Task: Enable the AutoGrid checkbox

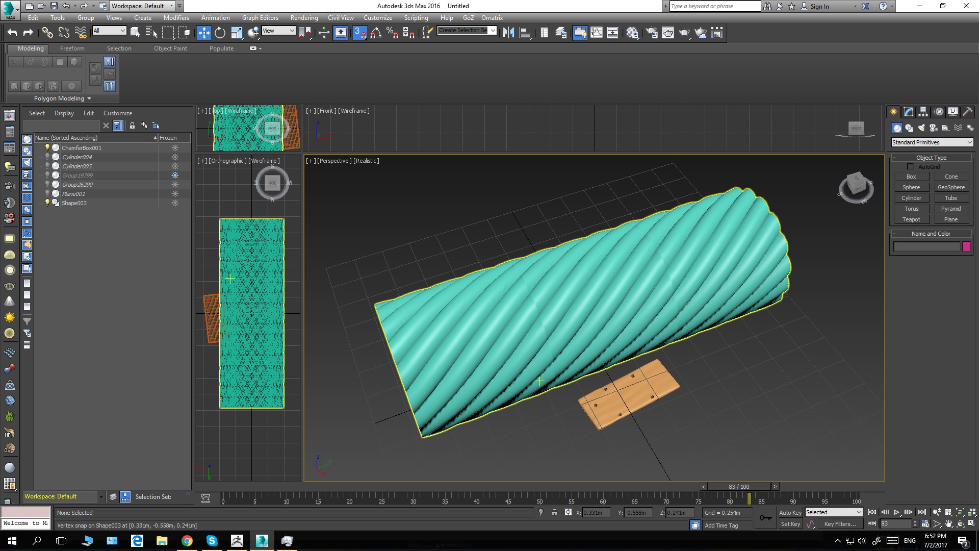Action: point(910,167)
